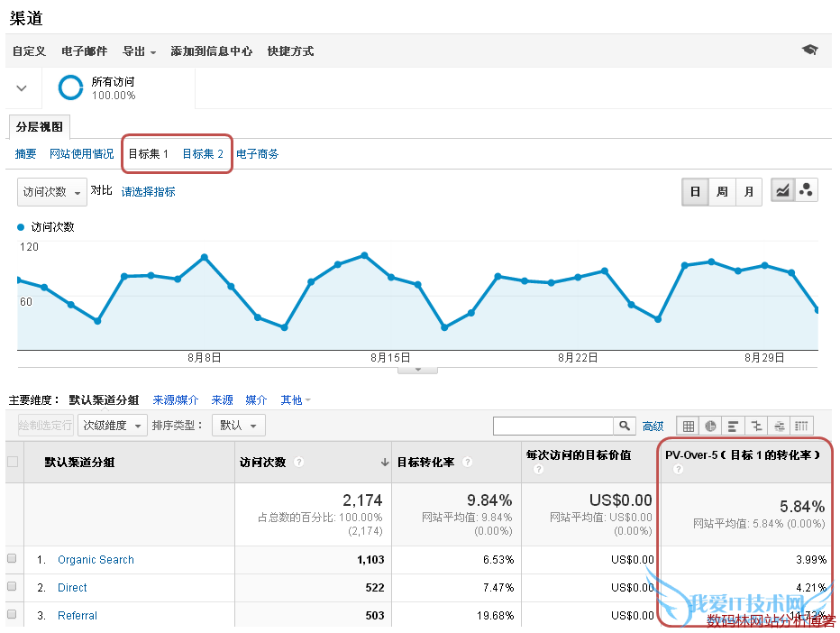
Task: Open the motion chart with dots icon
Action: [806, 189]
